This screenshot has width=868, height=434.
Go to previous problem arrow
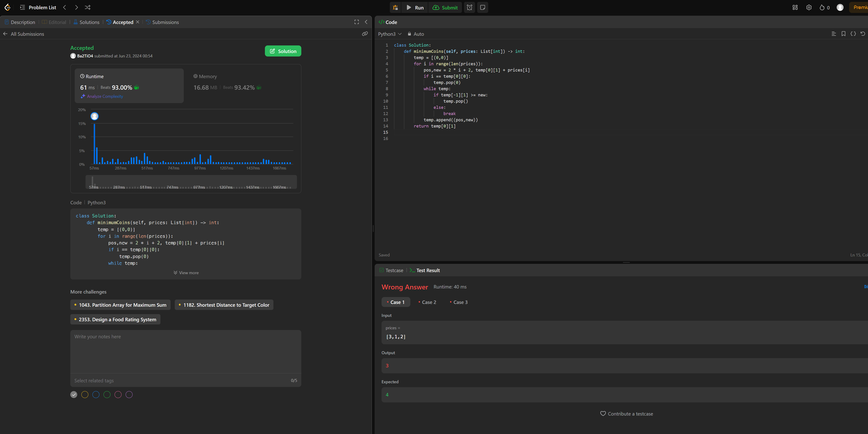65,7
